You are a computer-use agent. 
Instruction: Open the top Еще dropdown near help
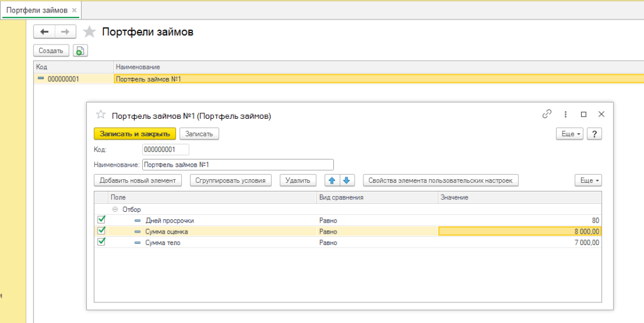click(570, 134)
